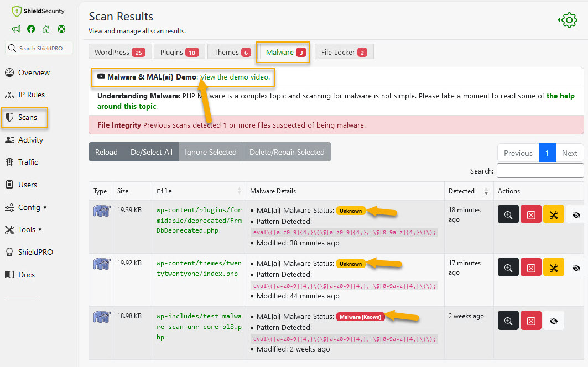Click PHP elephant icon for 19.39 KB file
588x367 pixels.
point(102,211)
